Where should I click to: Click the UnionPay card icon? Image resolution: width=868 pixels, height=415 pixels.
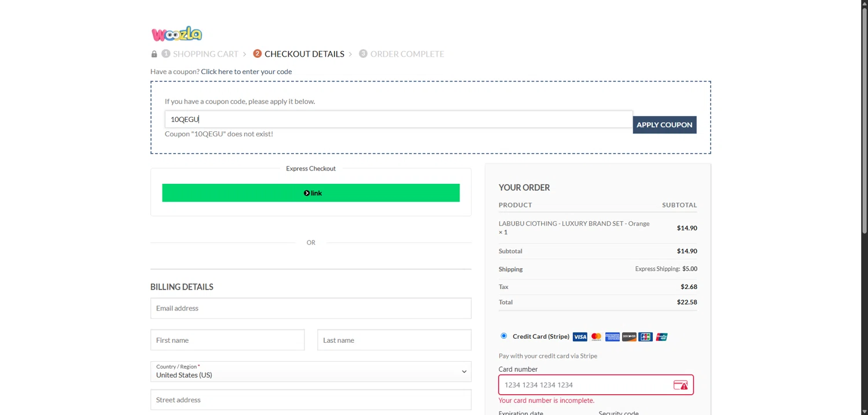pyautogui.click(x=661, y=337)
